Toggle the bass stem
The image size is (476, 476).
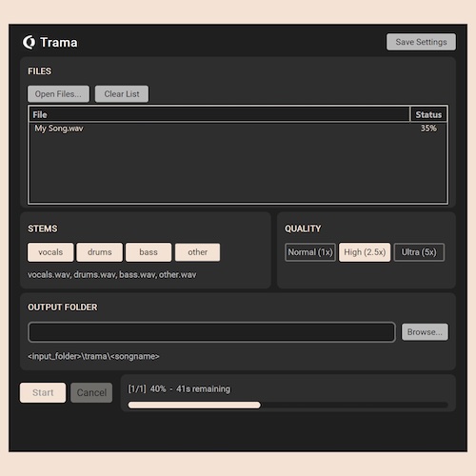pos(149,252)
